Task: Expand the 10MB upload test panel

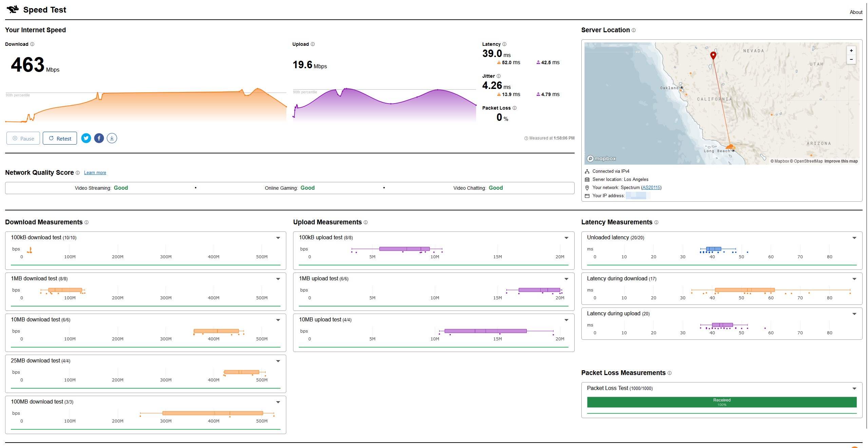Action: tap(566, 320)
